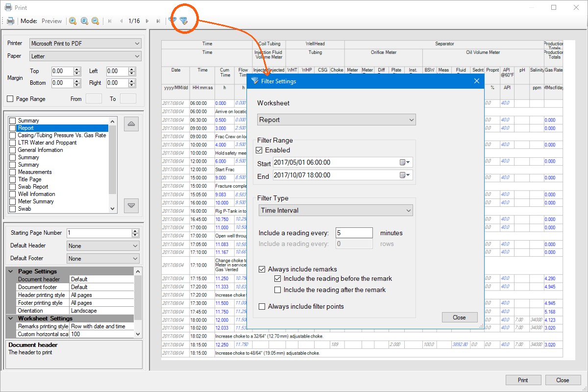Click the property grid vertical scrollbar
Viewport: 588px width, 392px height.
pyautogui.click(x=138, y=302)
